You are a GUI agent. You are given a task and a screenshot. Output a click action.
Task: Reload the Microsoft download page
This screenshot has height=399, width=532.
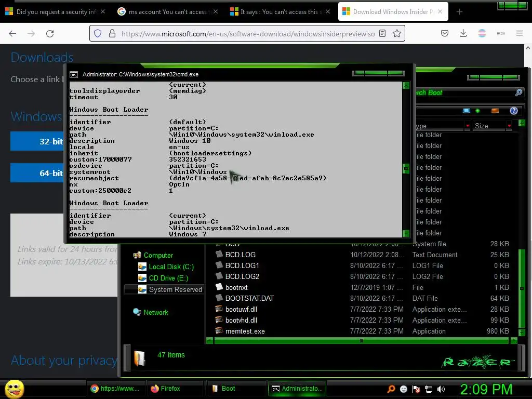point(50,34)
